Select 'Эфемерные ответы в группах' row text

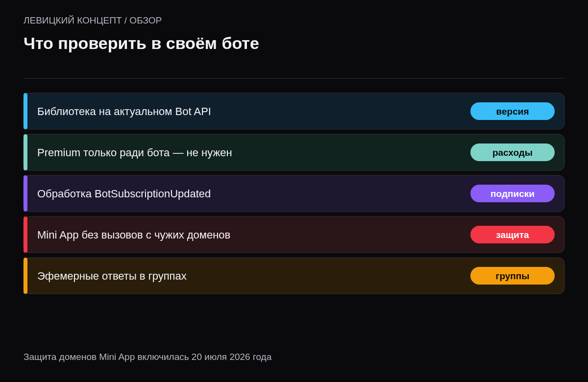pos(112,276)
